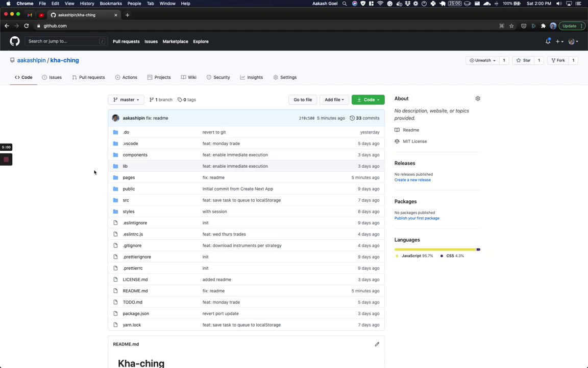Click the Go to file button
The width and height of the screenshot is (588, 368).
click(303, 100)
